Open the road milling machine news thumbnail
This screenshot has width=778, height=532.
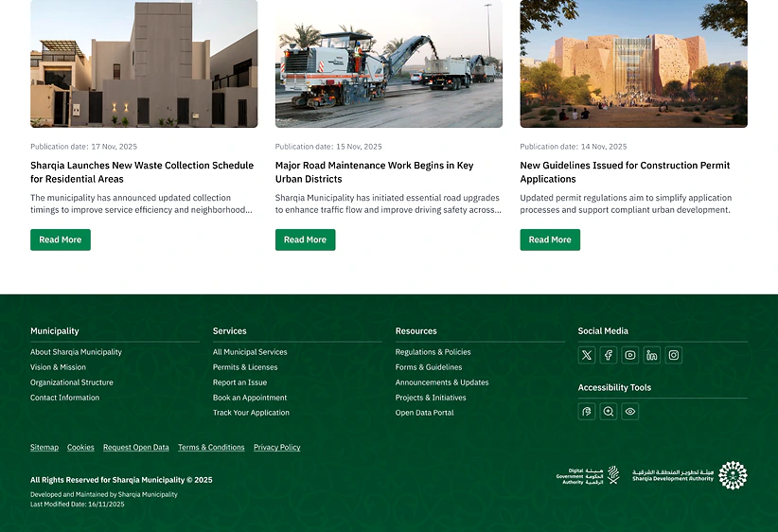click(x=389, y=63)
